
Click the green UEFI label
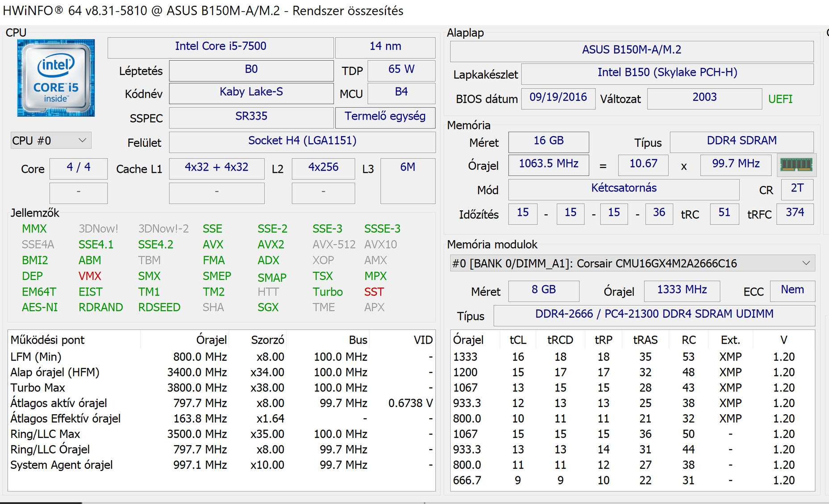(780, 99)
